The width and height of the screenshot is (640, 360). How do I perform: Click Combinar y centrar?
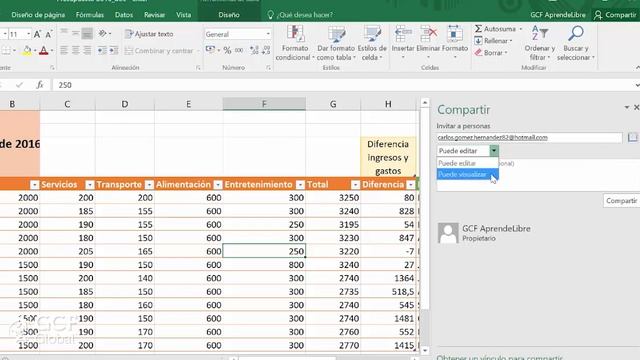click(159, 51)
